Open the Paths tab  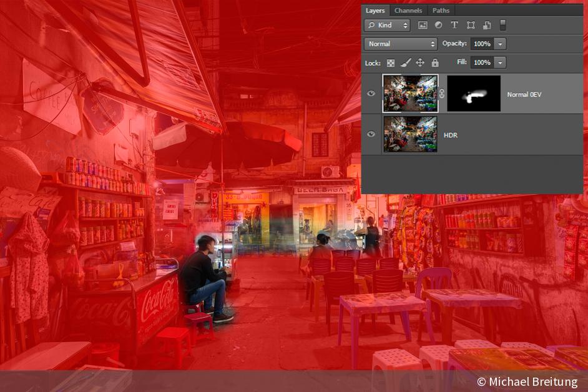(x=441, y=11)
